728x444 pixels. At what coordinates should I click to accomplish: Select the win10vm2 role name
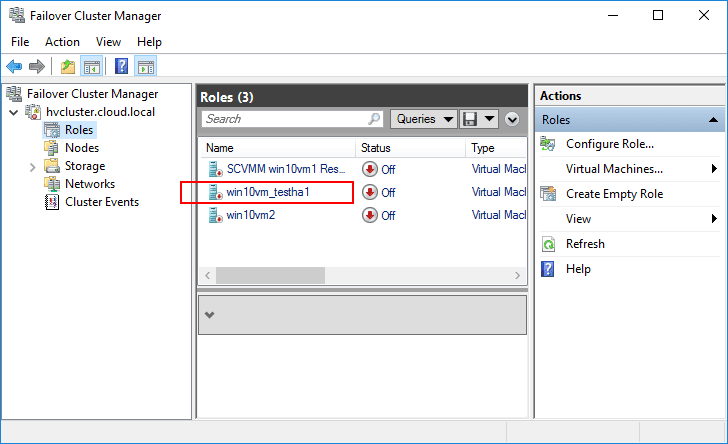(251, 215)
